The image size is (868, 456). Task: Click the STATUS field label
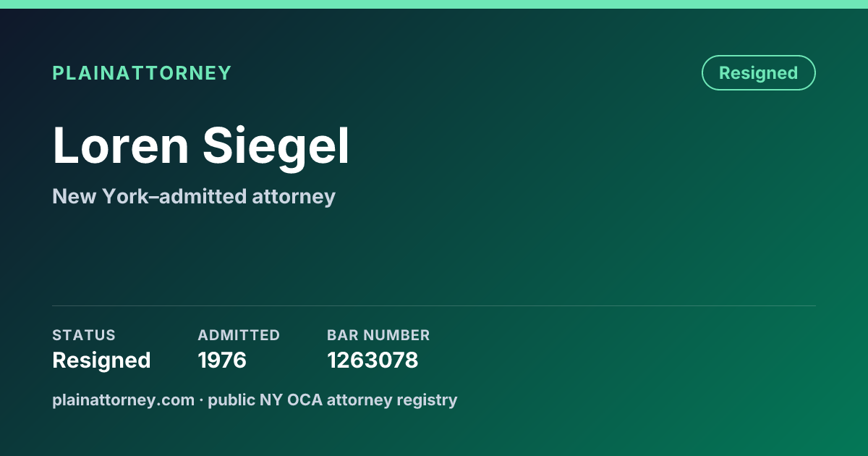click(84, 335)
